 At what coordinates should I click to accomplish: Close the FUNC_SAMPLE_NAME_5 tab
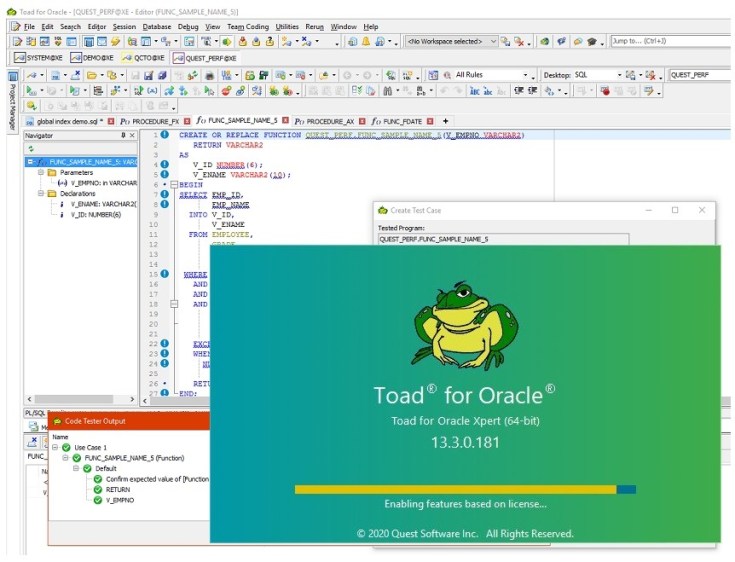coord(285,120)
